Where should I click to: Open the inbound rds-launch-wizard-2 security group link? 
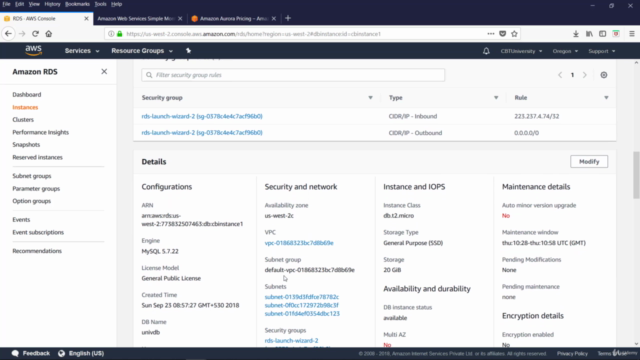click(x=202, y=116)
